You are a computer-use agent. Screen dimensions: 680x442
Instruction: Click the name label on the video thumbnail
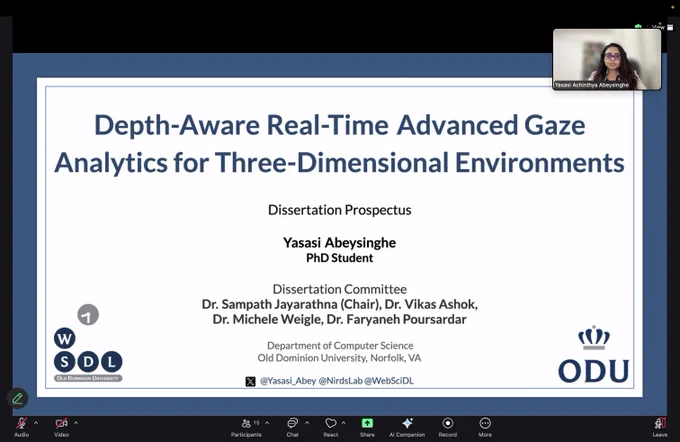(592, 85)
